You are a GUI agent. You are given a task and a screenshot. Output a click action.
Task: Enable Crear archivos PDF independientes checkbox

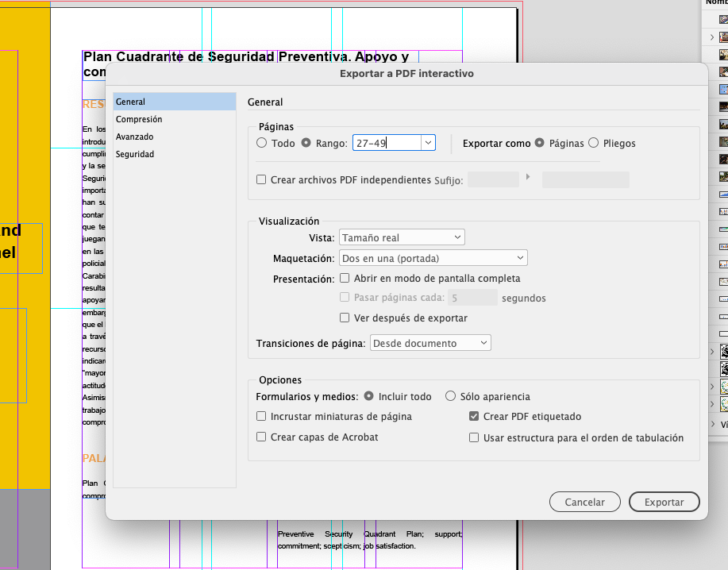click(x=261, y=179)
